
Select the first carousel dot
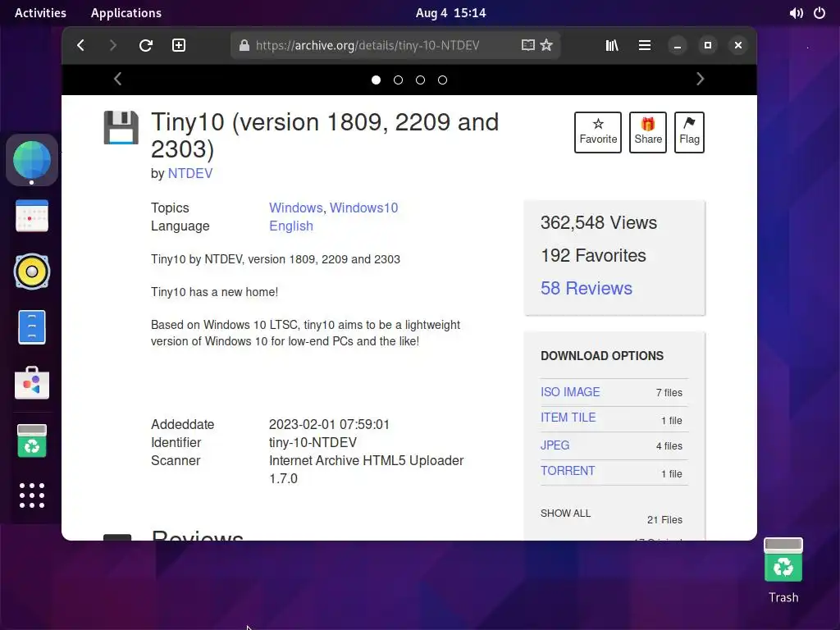[376, 80]
